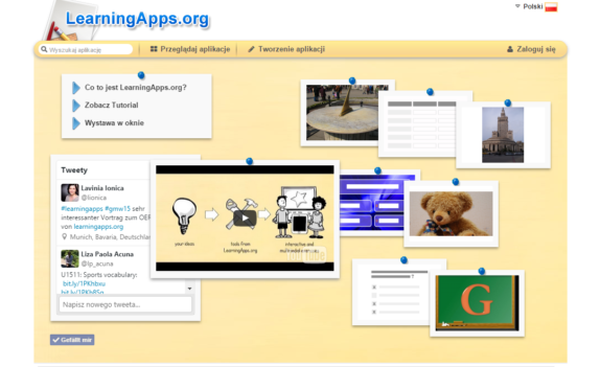Expand Co to jest LearningApps.org?
The height and width of the screenshot is (367, 600).
(135, 88)
